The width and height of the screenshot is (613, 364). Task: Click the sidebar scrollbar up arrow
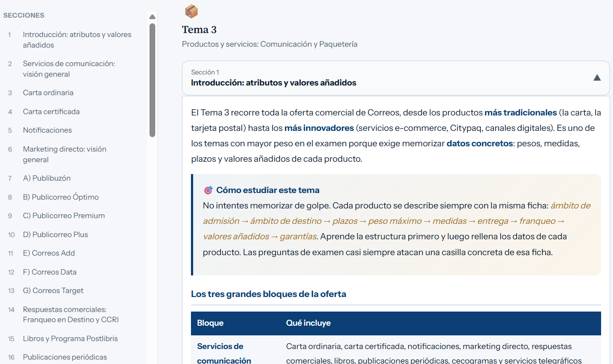tap(152, 17)
